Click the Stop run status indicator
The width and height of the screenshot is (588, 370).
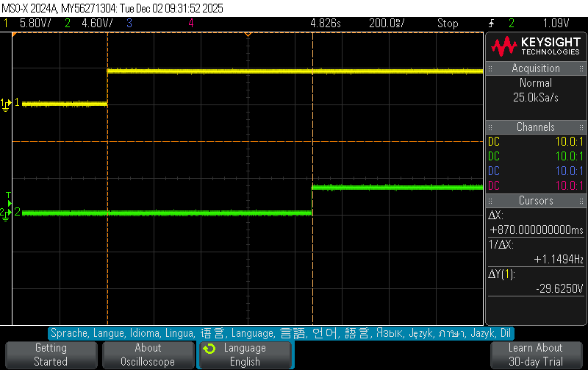click(448, 24)
